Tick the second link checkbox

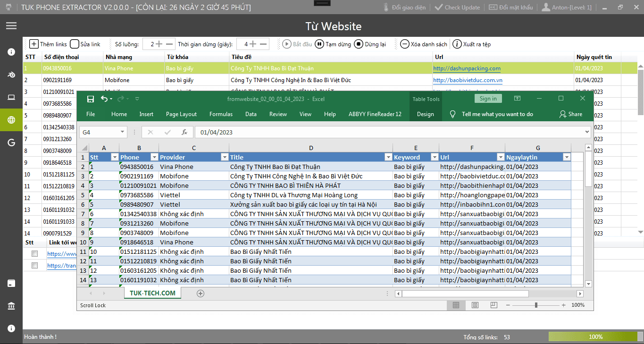coord(34,266)
